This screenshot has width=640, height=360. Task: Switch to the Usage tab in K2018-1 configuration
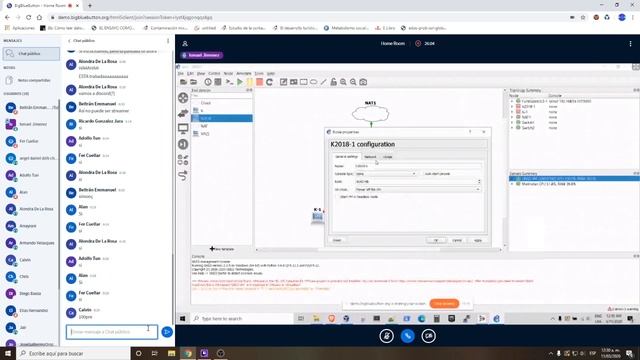387,157
